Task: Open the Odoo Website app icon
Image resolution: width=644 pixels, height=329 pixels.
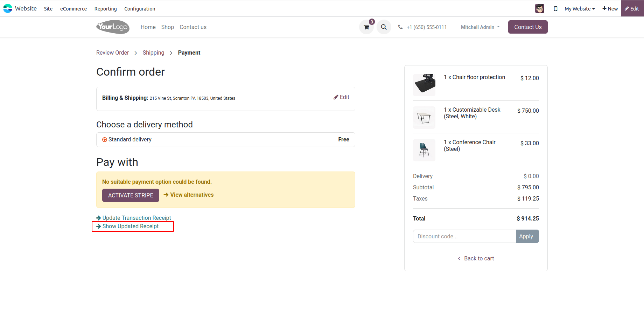Action: [8, 8]
